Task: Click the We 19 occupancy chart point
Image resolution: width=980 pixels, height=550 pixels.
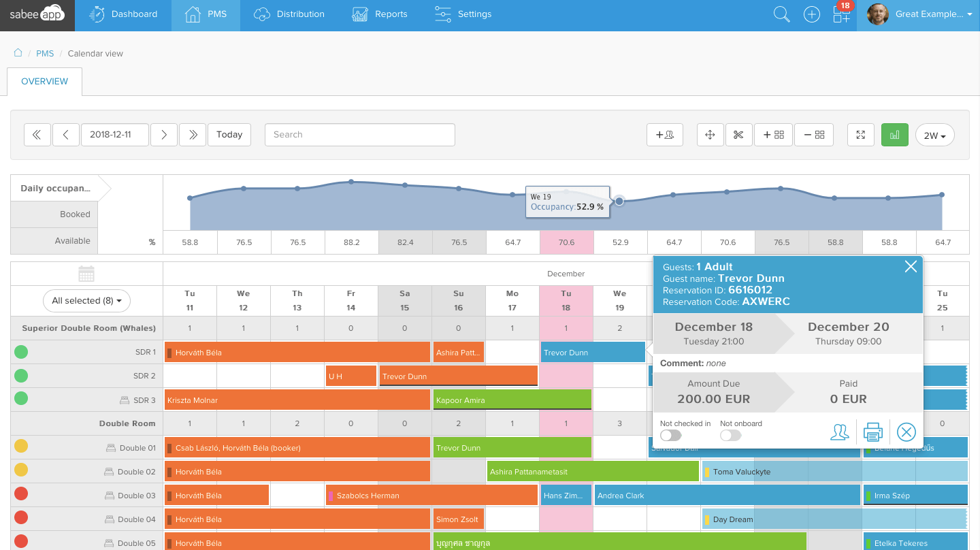Action: click(619, 201)
